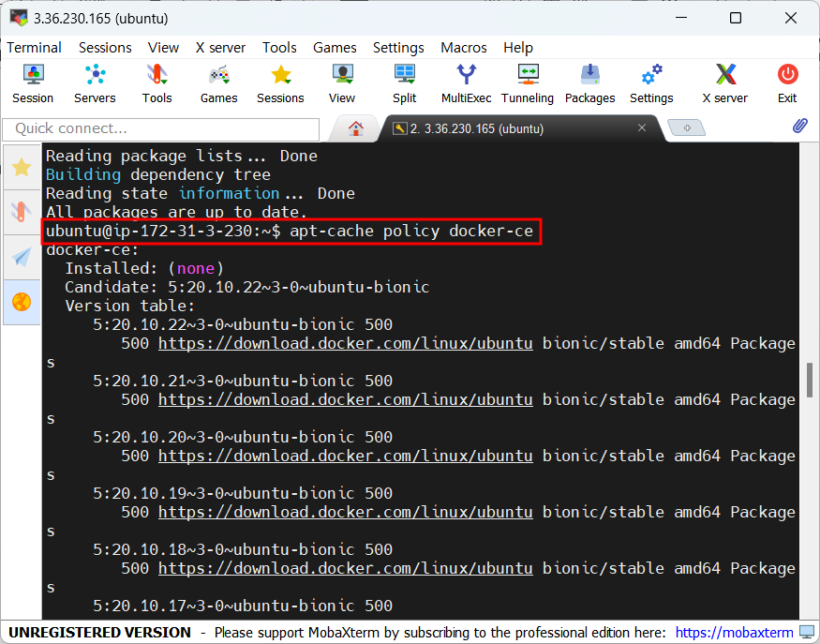Click the Quick connect input field
820x644 pixels.
point(160,128)
